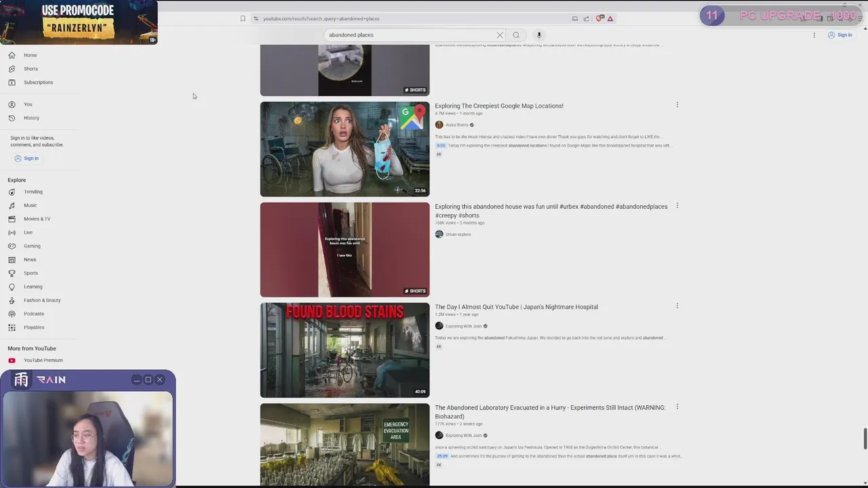Minimize the RAIN webcam overlay window
Viewport: 868px width, 488px height.
tap(136, 380)
